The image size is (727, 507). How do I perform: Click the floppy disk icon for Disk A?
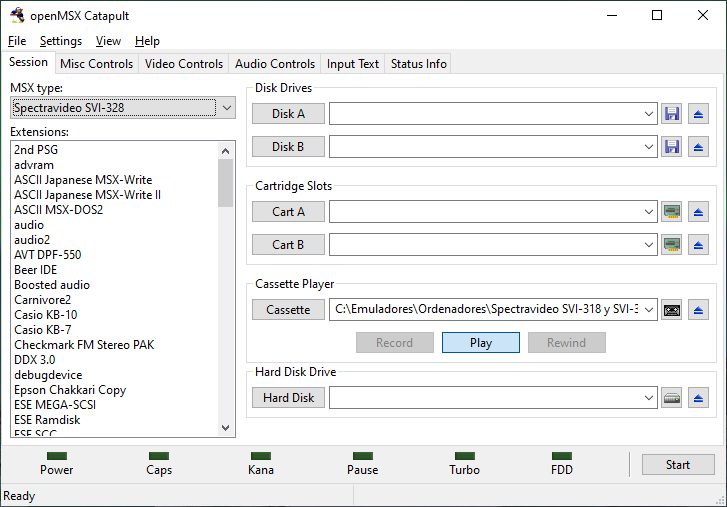[672, 114]
